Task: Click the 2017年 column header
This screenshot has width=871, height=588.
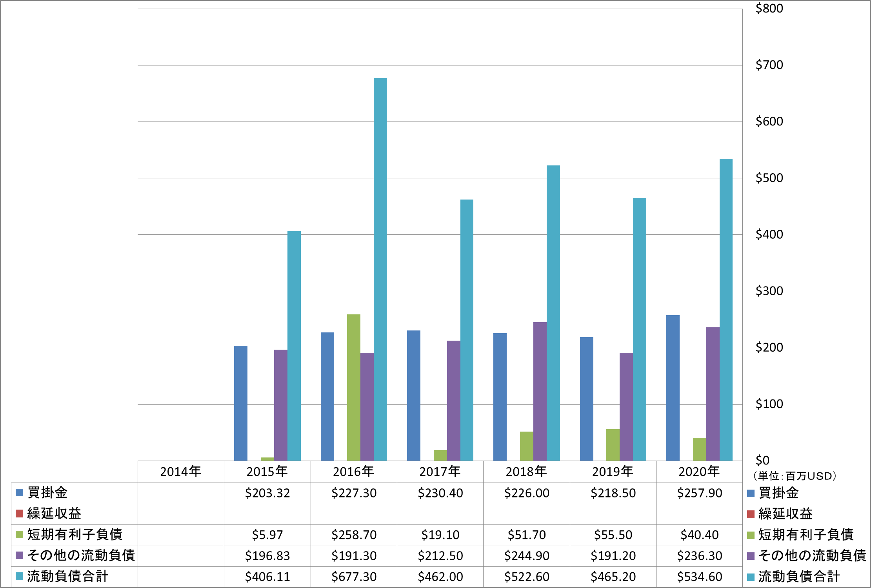Action: (x=440, y=472)
